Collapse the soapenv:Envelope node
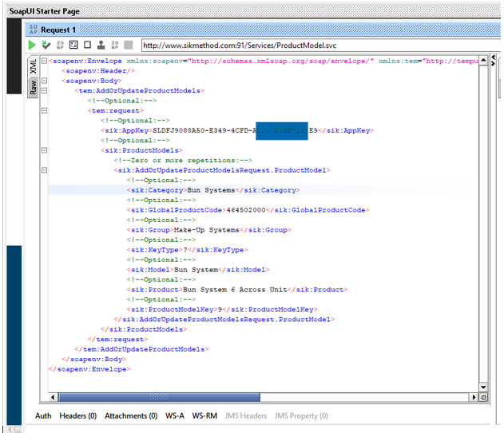 [45, 61]
